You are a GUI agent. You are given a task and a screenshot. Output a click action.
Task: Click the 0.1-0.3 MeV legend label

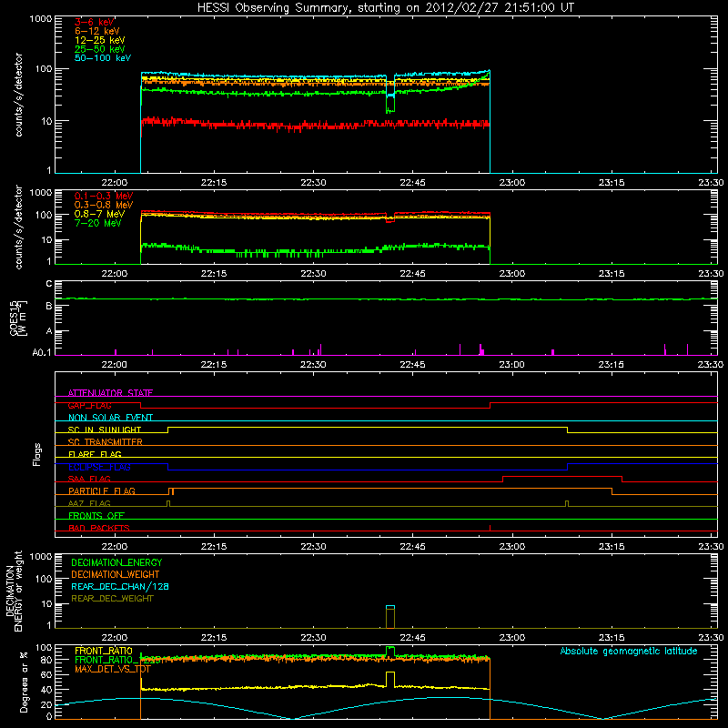click(x=104, y=196)
